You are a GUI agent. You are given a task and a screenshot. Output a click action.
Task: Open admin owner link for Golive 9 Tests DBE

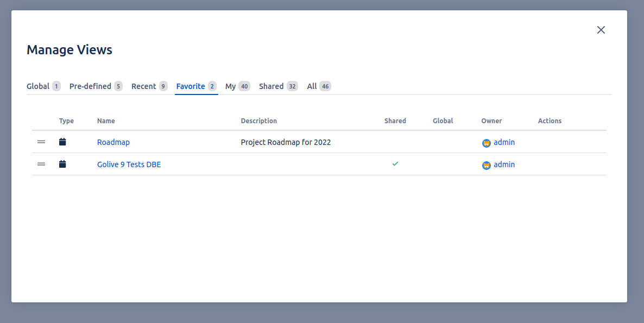point(504,164)
